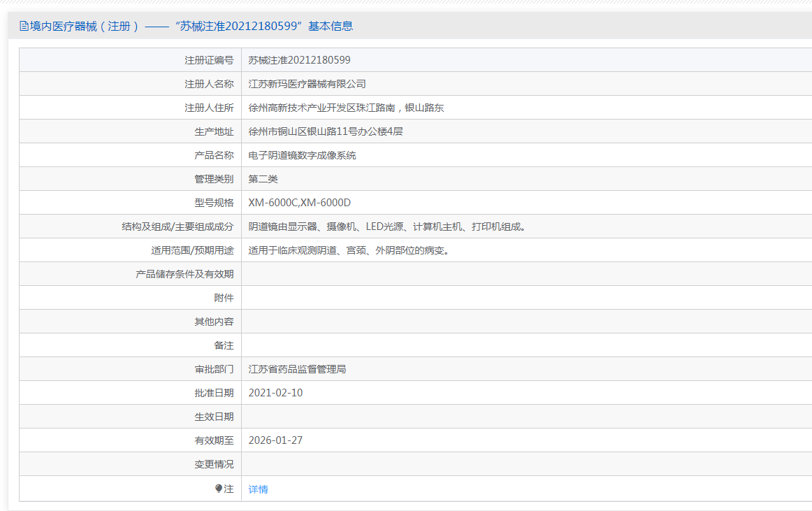Click the empty 备注 value cell
Screen dimensions: 812x511
click(524, 345)
